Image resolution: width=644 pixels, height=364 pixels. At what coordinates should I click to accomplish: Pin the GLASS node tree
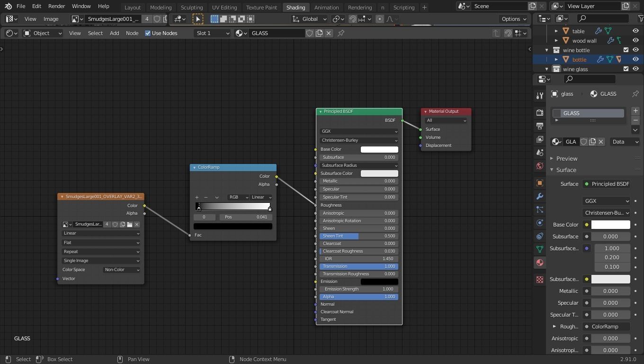pos(341,33)
